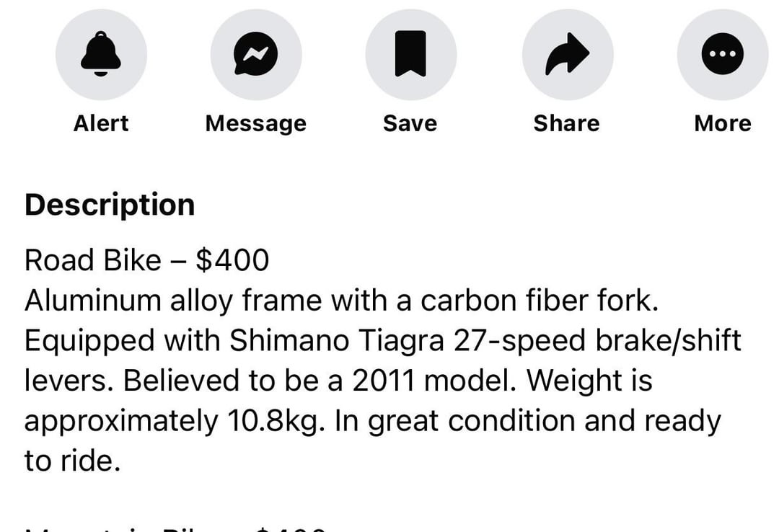The height and width of the screenshot is (532, 779).
Task: Click the "Alert" text label
Action: coord(101,123)
